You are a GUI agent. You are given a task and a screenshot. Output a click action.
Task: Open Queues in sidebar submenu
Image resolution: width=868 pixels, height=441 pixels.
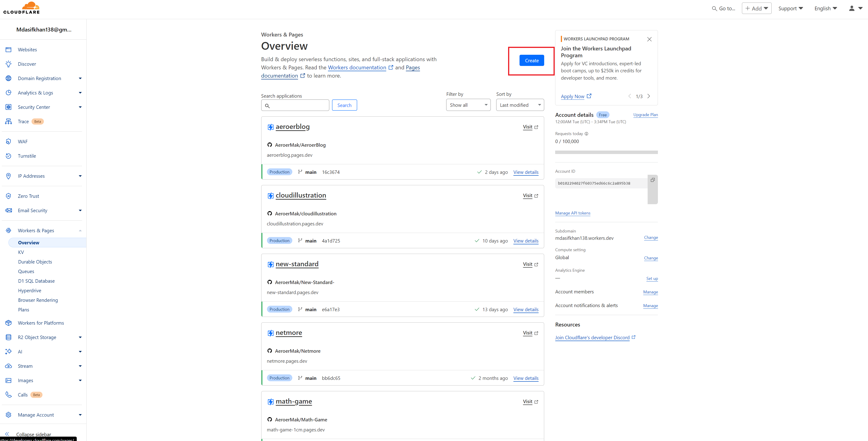point(26,271)
